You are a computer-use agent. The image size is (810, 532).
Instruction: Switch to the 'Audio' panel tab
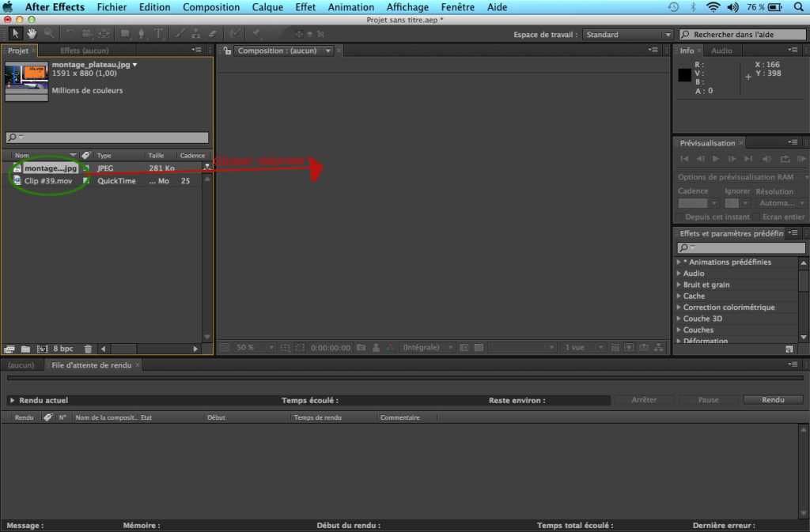(x=721, y=51)
